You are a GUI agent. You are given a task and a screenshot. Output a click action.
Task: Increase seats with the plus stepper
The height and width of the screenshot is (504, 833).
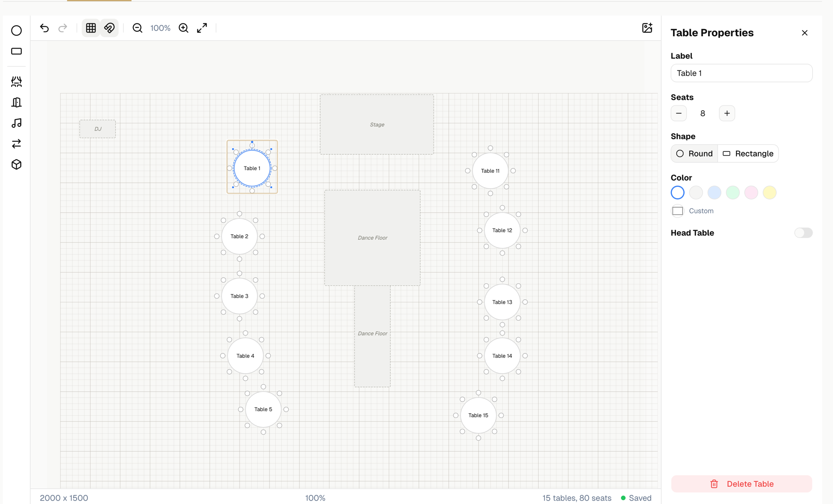727,113
